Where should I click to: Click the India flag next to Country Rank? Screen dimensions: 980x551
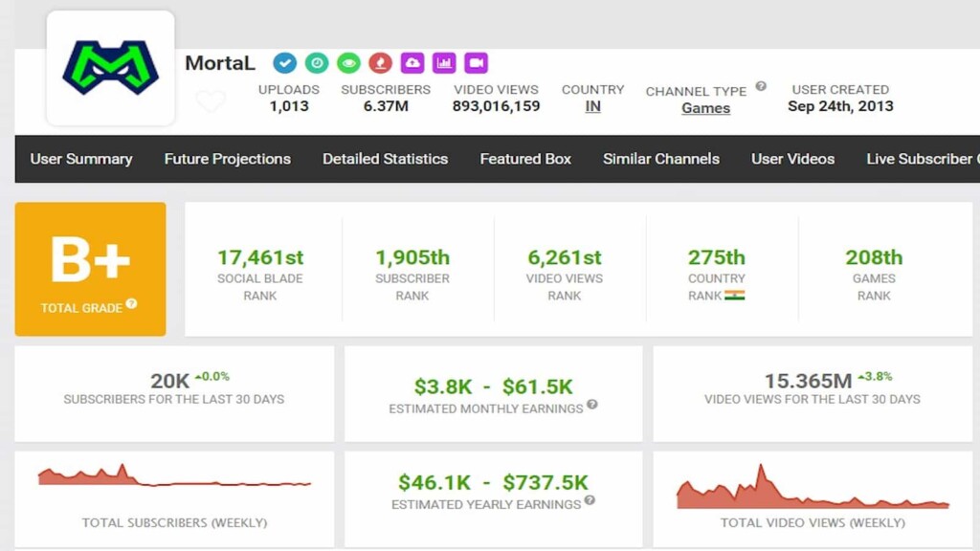point(735,296)
